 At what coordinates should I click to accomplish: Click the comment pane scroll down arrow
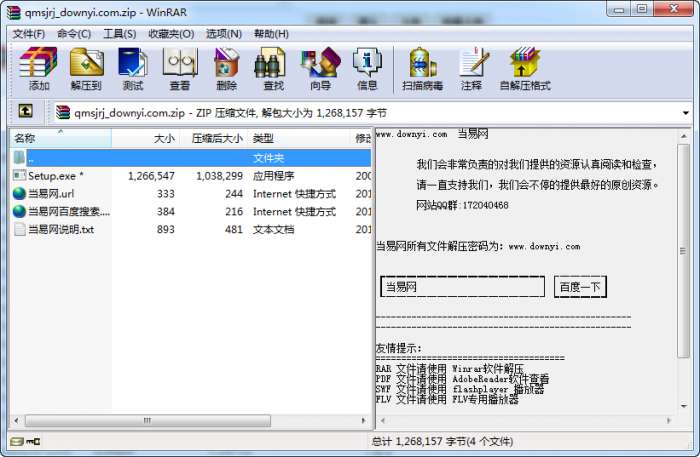(683, 406)
